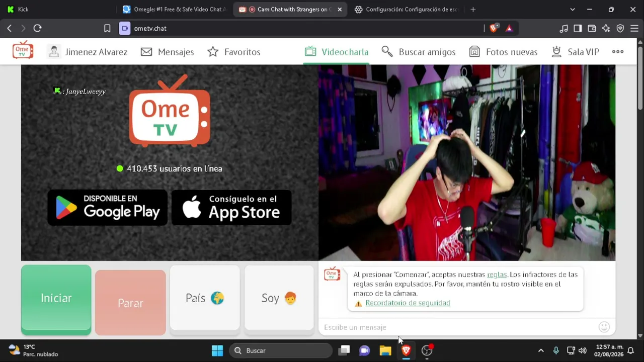
Task: Switch to the Omegle Free & Safe Video Chat tab
Action: click(x=175, y=10)
